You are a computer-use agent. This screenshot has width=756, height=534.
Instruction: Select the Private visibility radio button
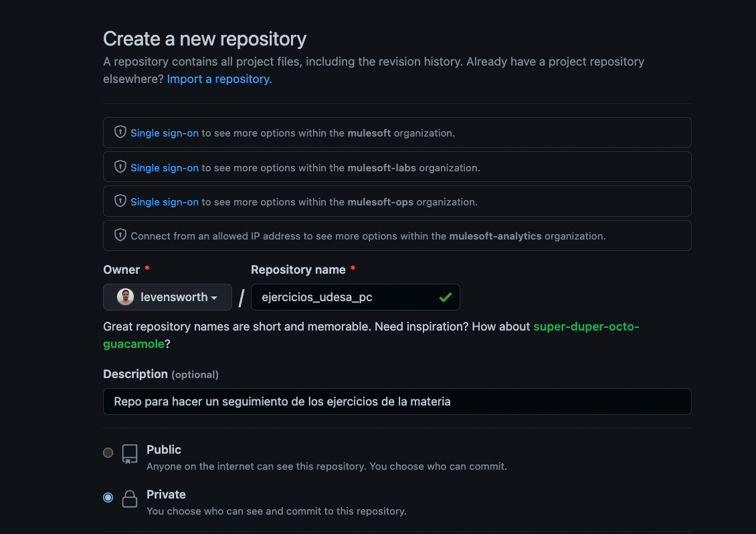(x=108, y=497)
